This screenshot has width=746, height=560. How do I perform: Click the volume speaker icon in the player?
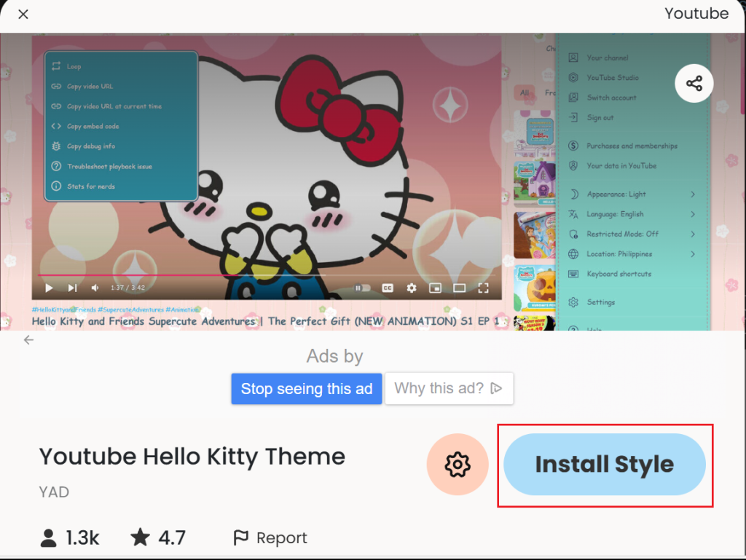coord(95,288)
